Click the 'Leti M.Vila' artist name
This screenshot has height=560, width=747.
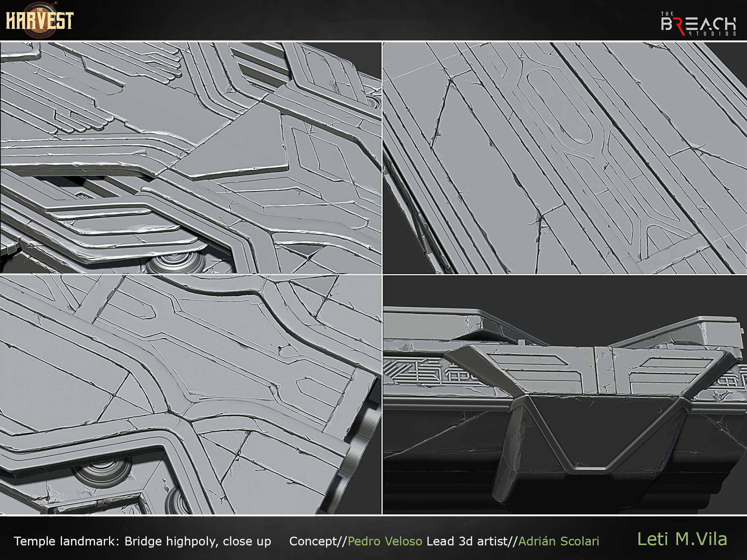tap(682, 539)
